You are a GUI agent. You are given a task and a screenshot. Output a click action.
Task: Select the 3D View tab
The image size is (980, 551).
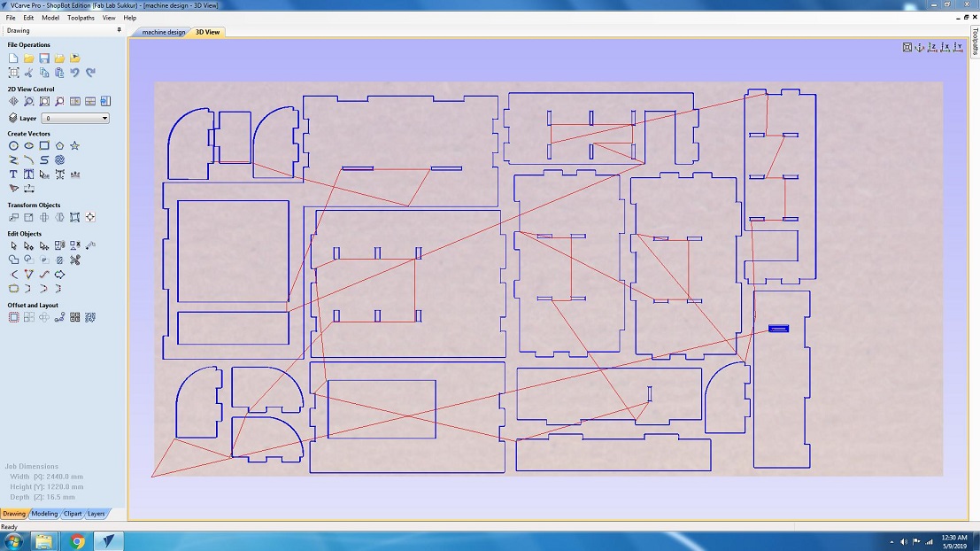[x=207, y=32]
